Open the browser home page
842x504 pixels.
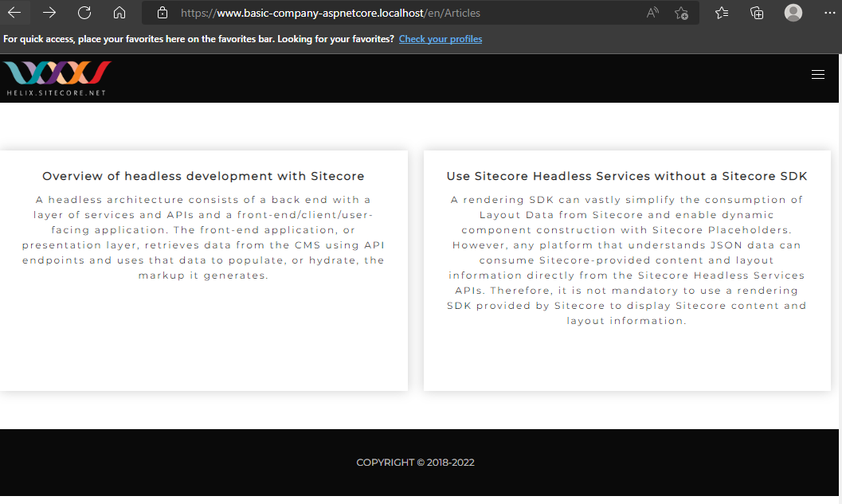118,12
